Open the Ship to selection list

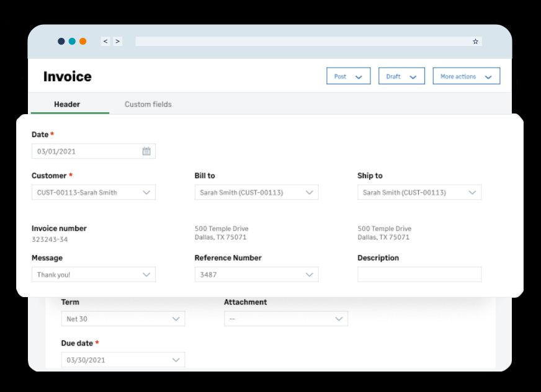[473, 192]
